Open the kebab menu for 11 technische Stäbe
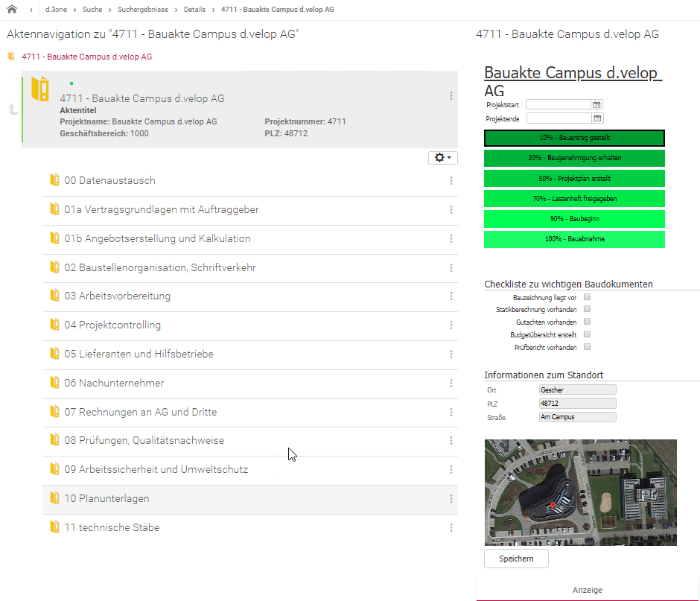The width and height of the screenshot is (700, 601). [451, 527]
